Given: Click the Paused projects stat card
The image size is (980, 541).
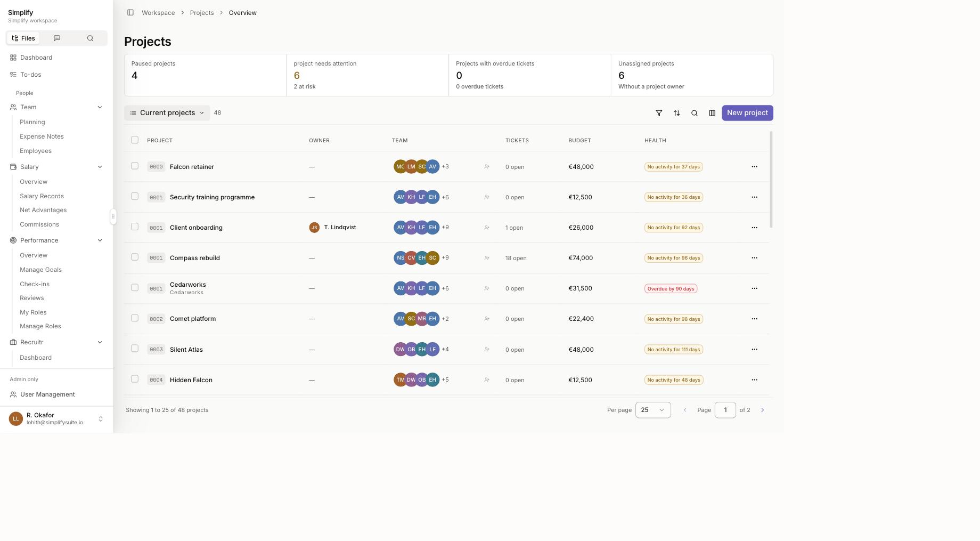Looking at the screenshot, I should 205,75.
